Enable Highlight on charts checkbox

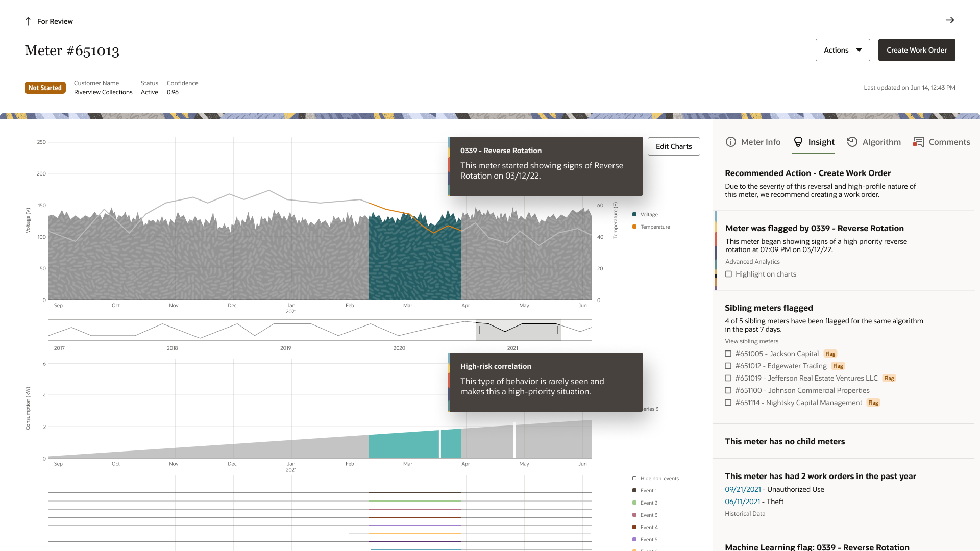728,274
